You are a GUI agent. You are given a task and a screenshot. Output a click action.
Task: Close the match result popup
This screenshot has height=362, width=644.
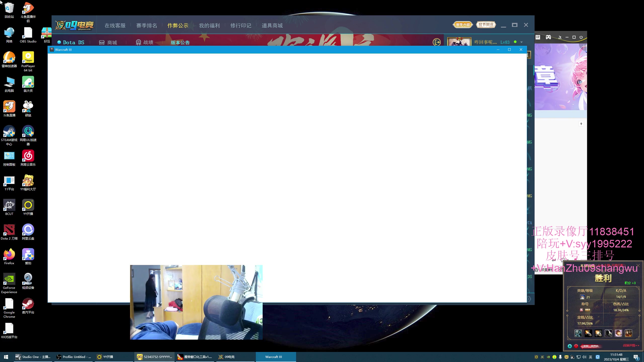[x=638, y=265]
